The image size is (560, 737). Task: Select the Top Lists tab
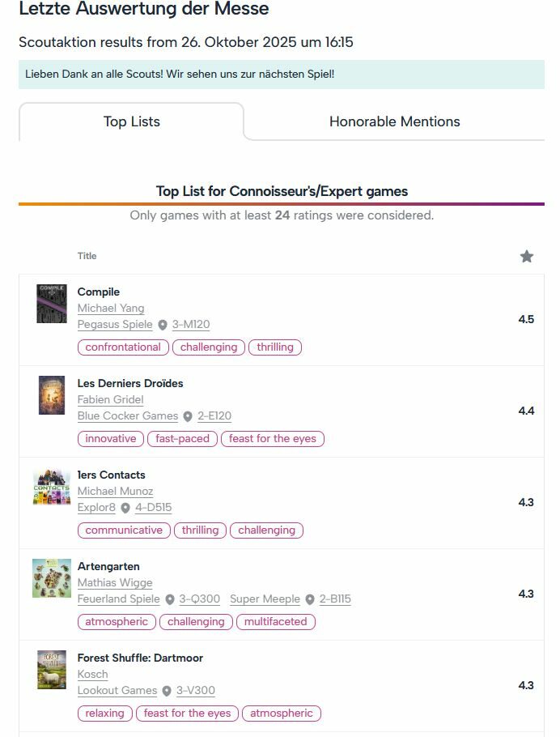(132, 121)
